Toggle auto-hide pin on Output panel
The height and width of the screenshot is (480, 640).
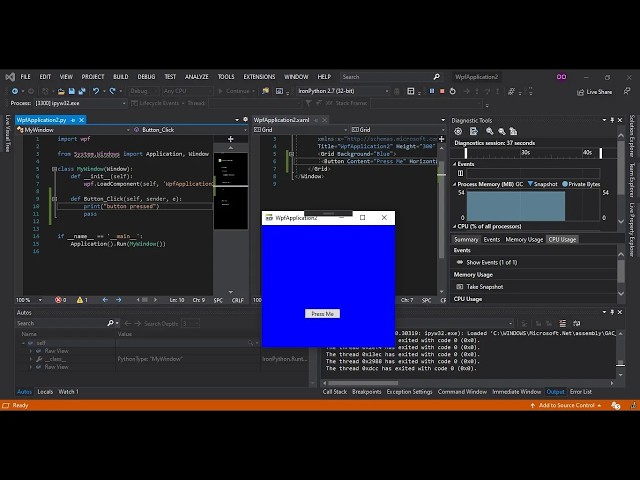(612, 312)
